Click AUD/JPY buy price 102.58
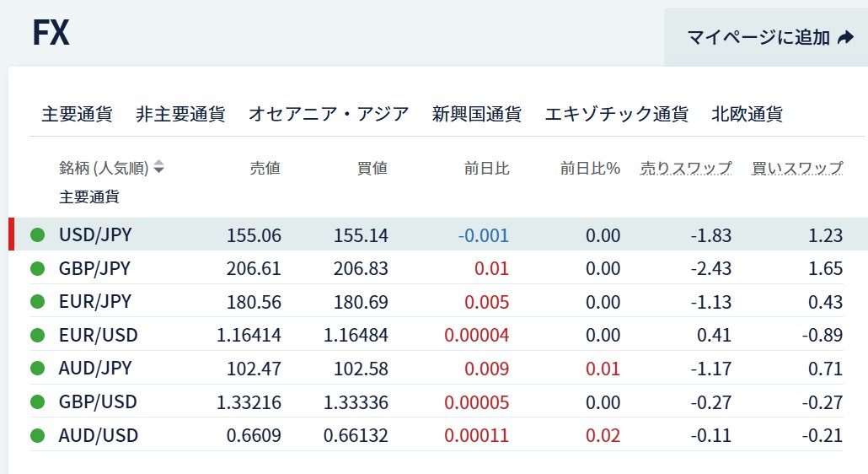Image resolution: width=868 pixels, height=474 pixels. (x=361, y=369)
